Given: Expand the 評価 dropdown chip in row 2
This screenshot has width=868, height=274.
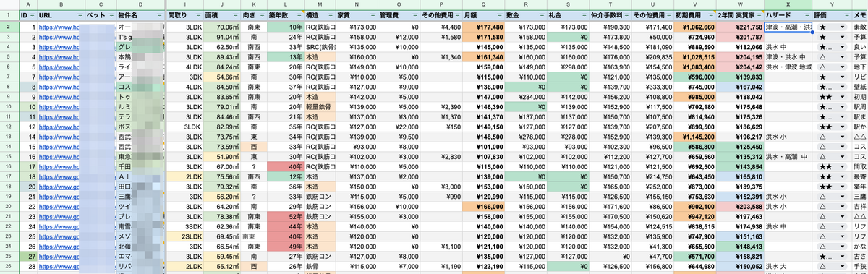Looking at the screenshot, I should coord(843,27).
